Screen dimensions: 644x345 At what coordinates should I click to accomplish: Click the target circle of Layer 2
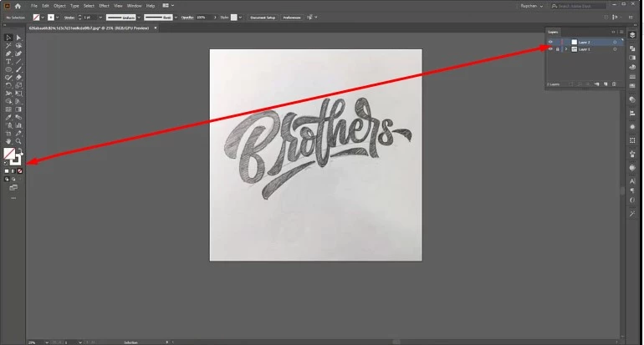point(615,43)
